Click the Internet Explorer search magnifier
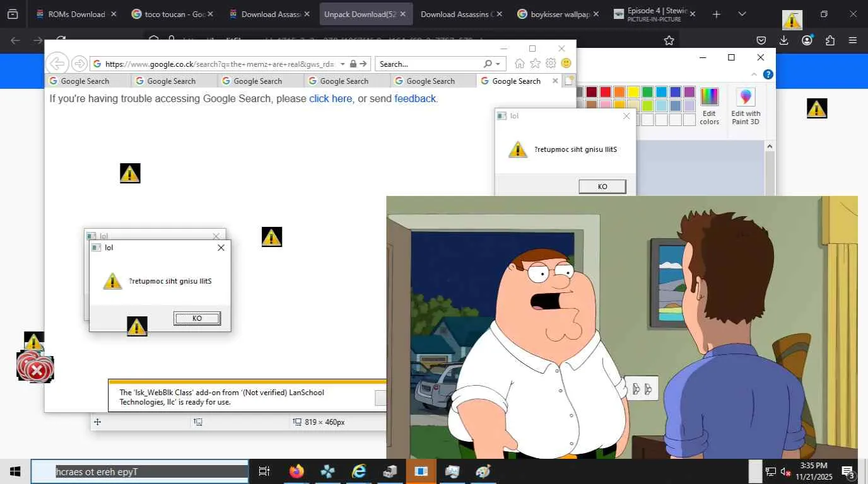The image size is (868, 484). [x=488, y=64]
